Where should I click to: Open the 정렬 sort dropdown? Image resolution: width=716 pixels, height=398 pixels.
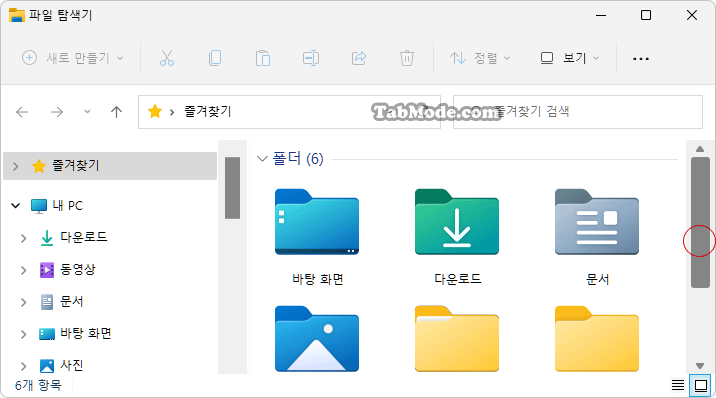point(480,58)
